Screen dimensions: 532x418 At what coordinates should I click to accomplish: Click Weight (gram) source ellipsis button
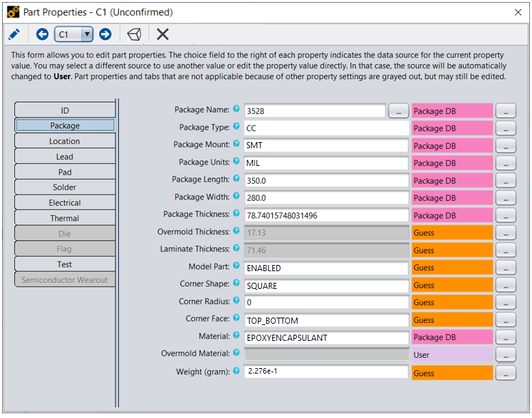[505, 373]
